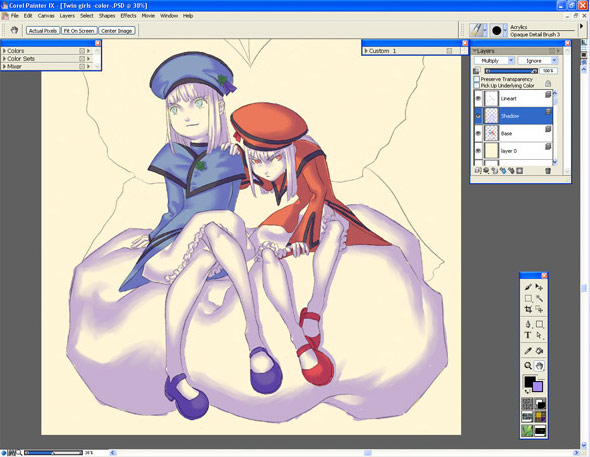Select the Lineart layer name
Screen dimensions: 590x457
(509, 99)
